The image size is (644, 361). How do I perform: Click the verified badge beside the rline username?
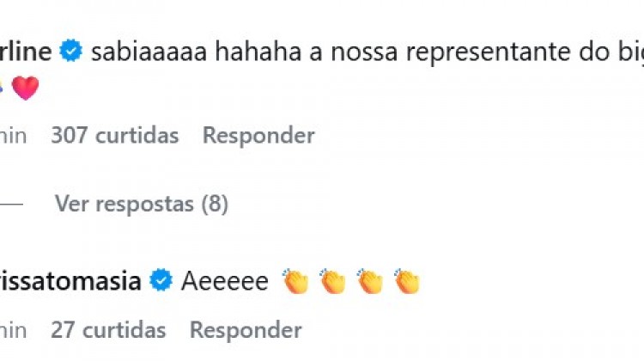click(70, 52)
